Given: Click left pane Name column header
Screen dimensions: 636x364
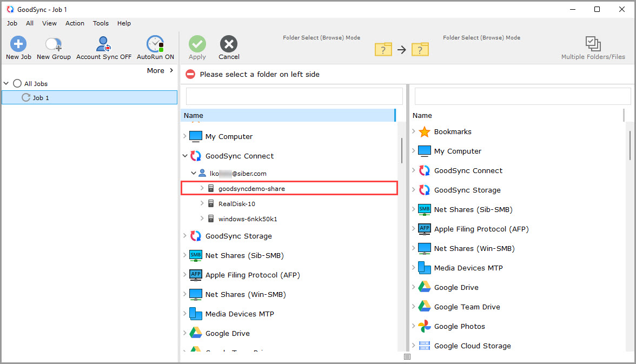Looking at the screenshot, I should 288,115.
